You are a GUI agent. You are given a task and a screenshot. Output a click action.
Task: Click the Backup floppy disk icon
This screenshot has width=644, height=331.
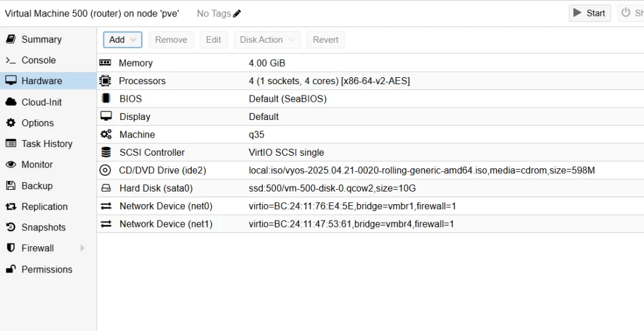[11, 185]
